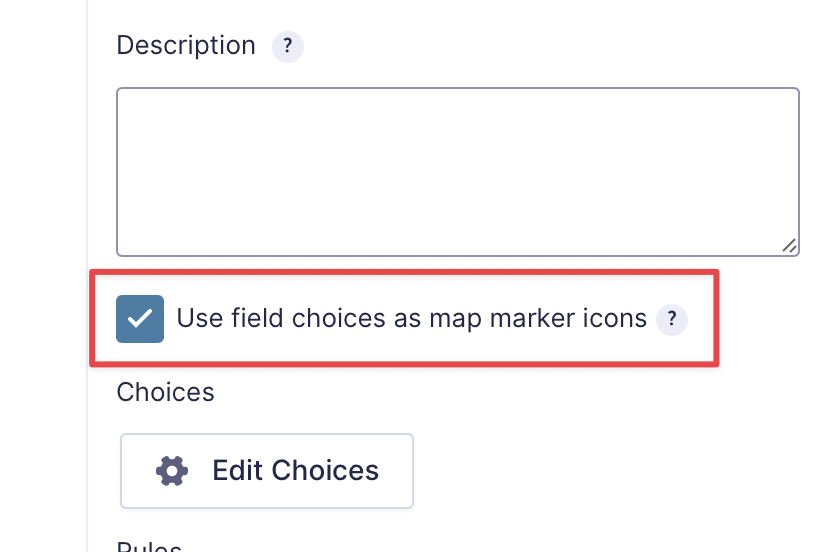
Task: Click the partially visible Rules label
Action: 149,547
